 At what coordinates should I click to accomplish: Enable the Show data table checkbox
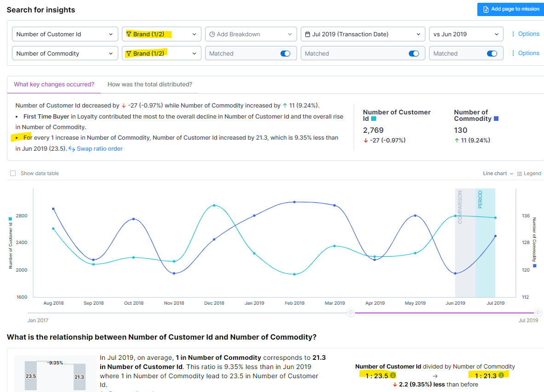click(13, 173)
